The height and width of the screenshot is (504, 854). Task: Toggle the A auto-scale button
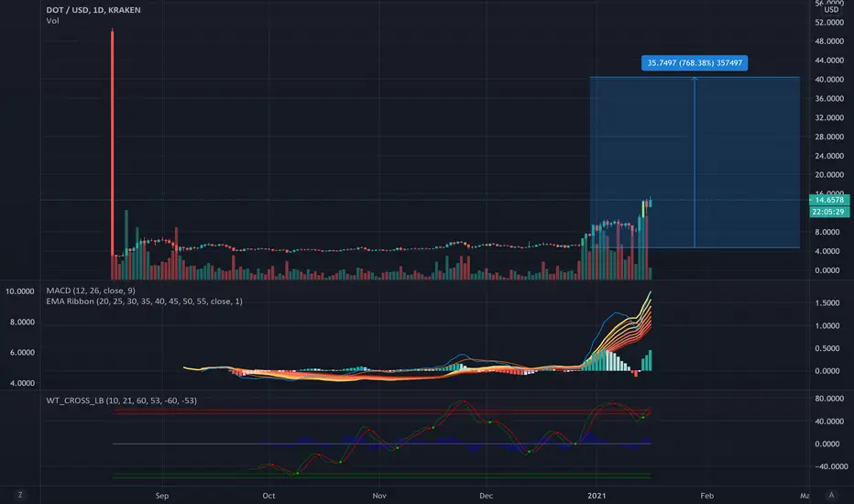[x=831, y=495]
